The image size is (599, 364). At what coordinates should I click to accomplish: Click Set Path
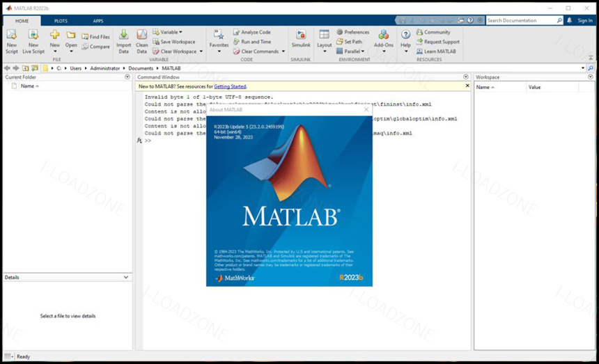[349, 42]
